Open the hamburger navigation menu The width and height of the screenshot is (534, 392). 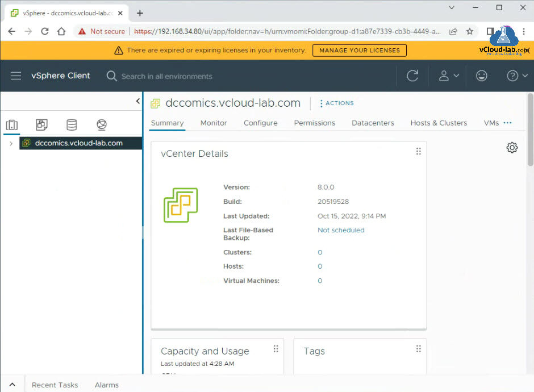(16, 76)
